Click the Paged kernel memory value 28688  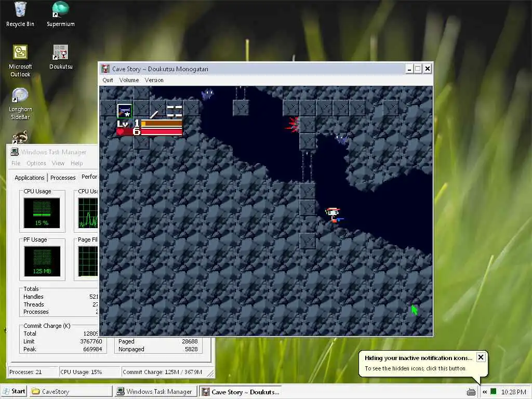[x=190, y=341]
